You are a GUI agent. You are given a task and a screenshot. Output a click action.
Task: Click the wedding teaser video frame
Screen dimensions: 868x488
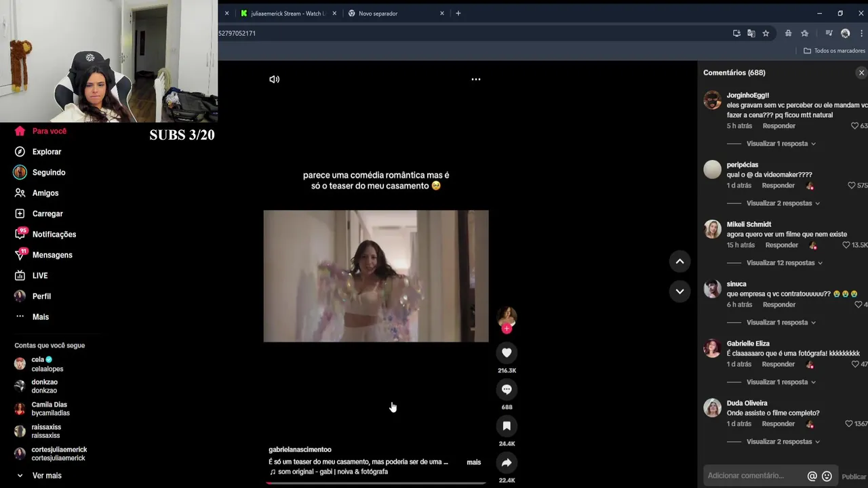(376, 276)
